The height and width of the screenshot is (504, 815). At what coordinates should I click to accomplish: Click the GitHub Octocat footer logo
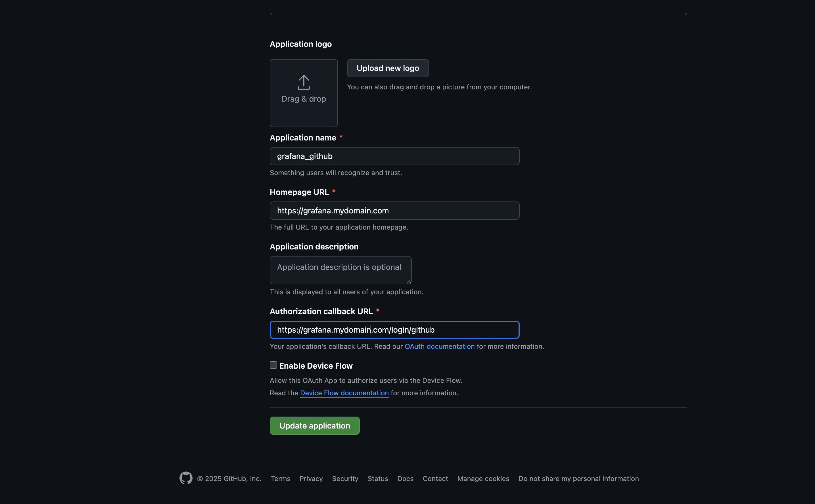click(186, 478)
